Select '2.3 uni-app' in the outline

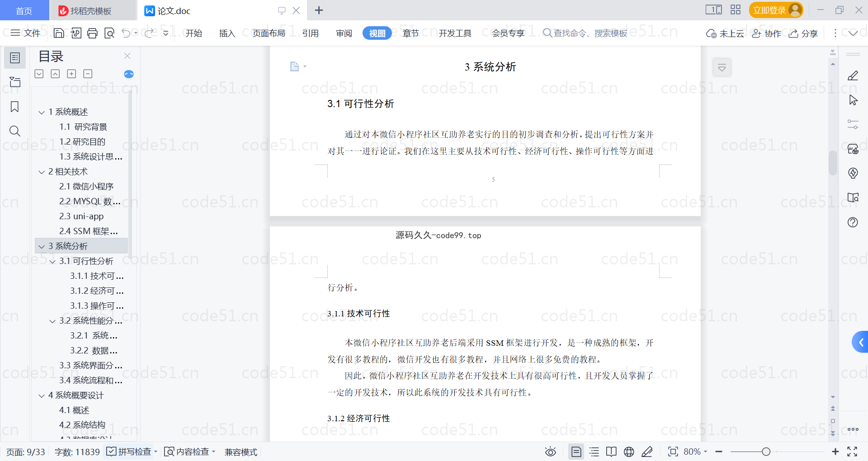(x=81, y=216)
